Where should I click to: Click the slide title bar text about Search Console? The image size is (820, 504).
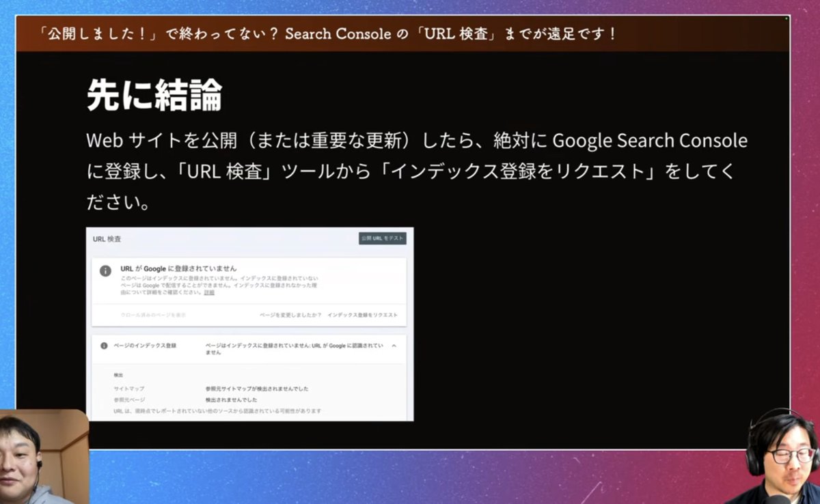[x=327, y=34]
